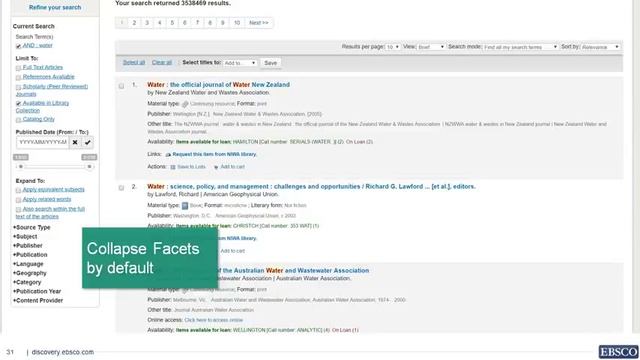Viewport: 640px width, 360px height.
Task: Click the EBSCO logo
Action: [618, 352]
